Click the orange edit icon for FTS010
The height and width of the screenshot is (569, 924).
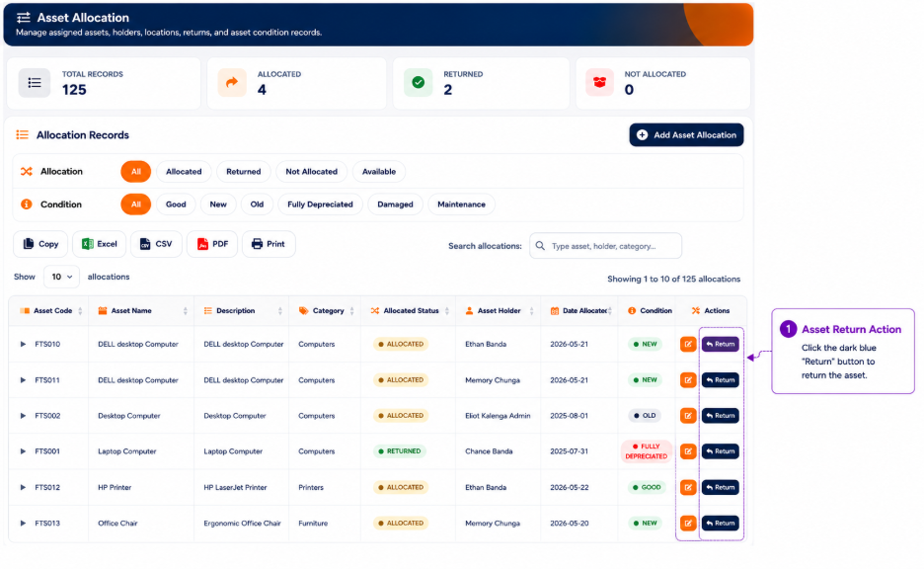point(688,345)
